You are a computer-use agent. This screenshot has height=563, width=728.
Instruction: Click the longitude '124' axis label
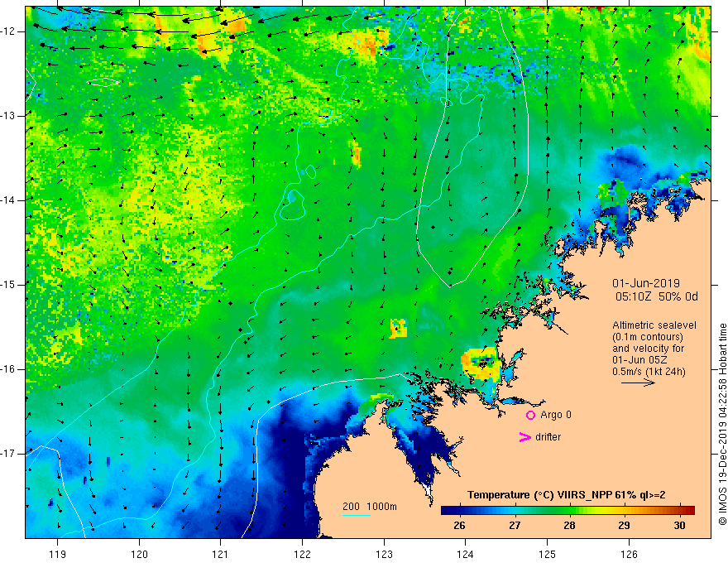point(466,554)
